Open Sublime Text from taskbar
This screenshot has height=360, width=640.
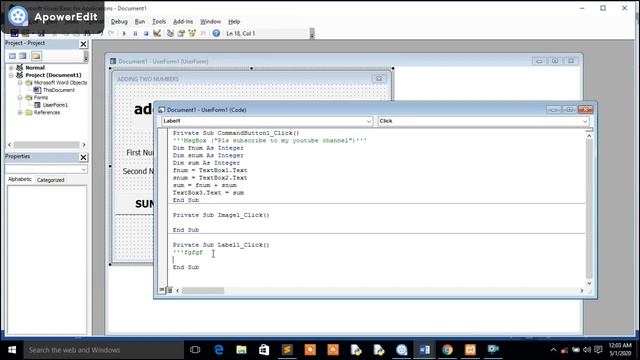tap(287, 350)
